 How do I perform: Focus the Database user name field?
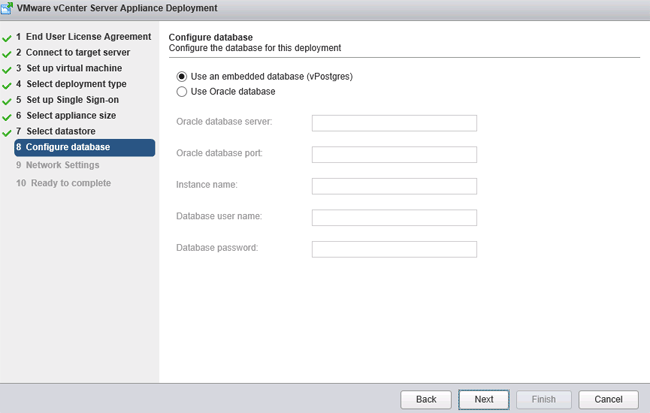[394, 218]
